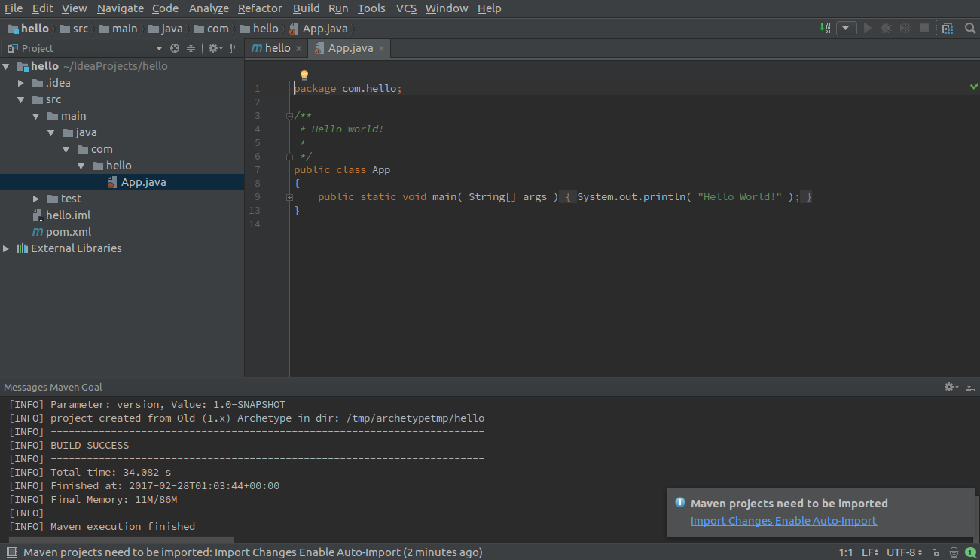
Task: Collapse the java folder arrow
Action: pyautogui.click(x=51, y=132)
